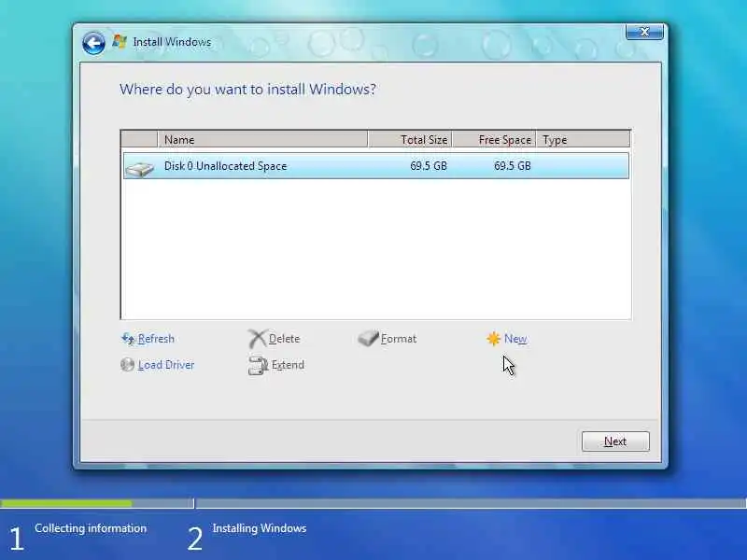Sort by the Name column header

pyautogui.click(x=262, y=139)
